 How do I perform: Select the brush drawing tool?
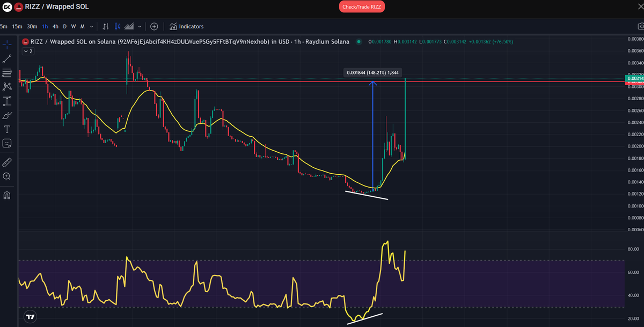pyautogui.click(x=7, y=115)
